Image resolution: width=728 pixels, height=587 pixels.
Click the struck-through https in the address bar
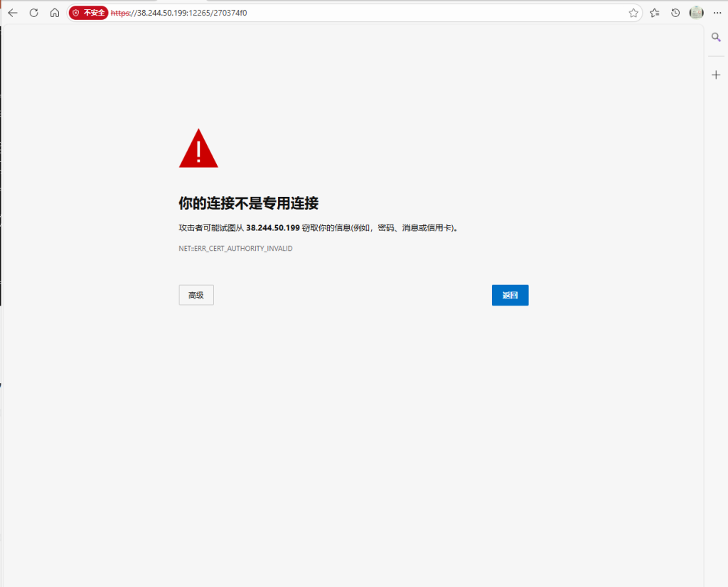(121, 13)
